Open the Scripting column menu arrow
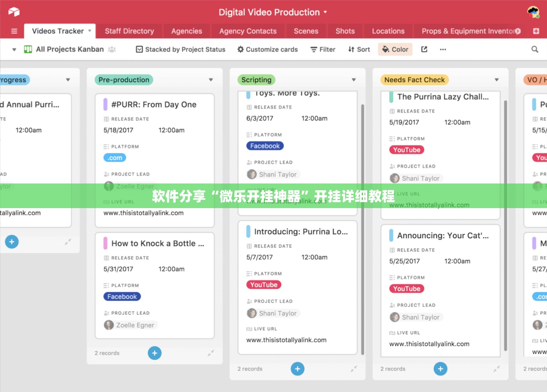Screen dimensions: 547x392 click(x=354, y=80)
